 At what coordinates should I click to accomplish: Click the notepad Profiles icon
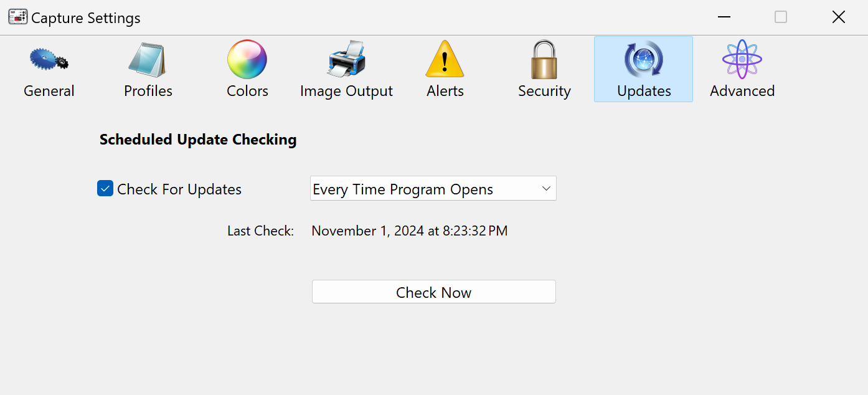(x=148, y=60)
